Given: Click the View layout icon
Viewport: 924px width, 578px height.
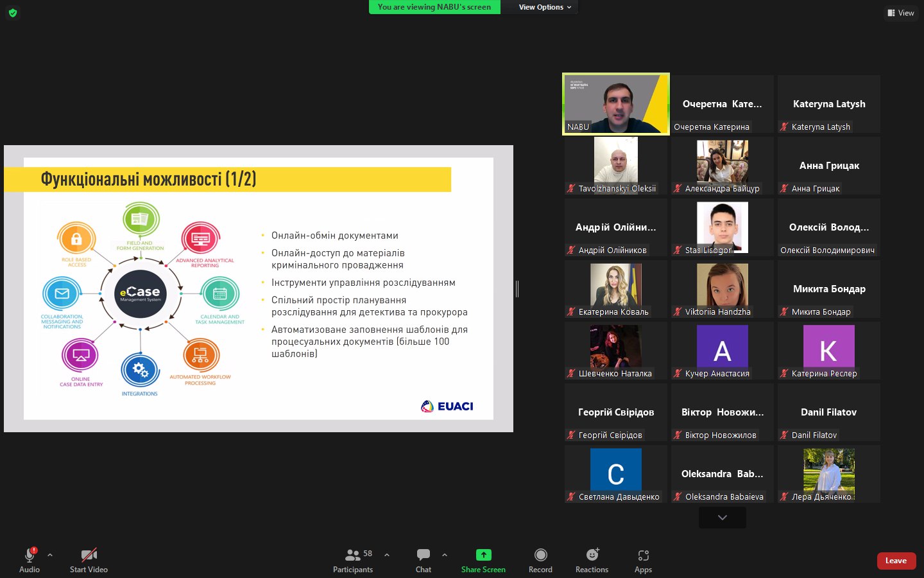Looking at the screenshot, I should [x=901, y=13].
